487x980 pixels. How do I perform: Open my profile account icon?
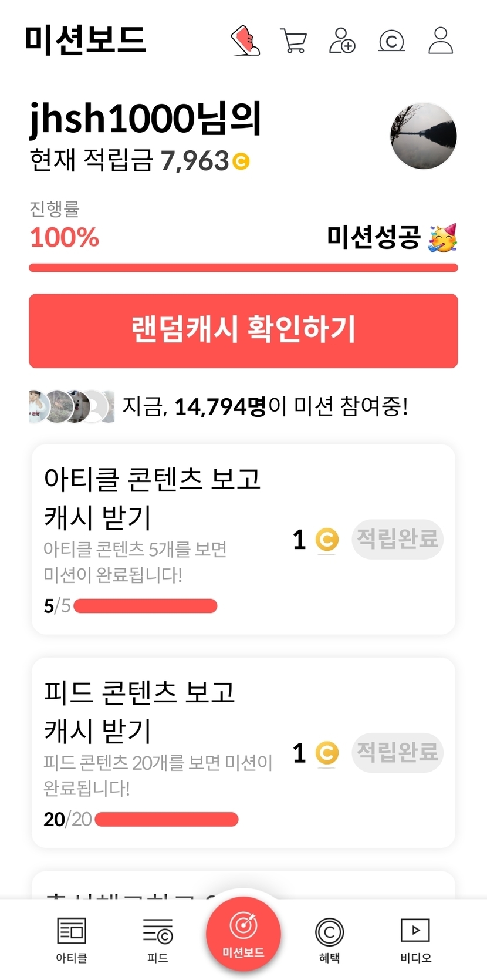pyautogui.click(x=441, y=41)
